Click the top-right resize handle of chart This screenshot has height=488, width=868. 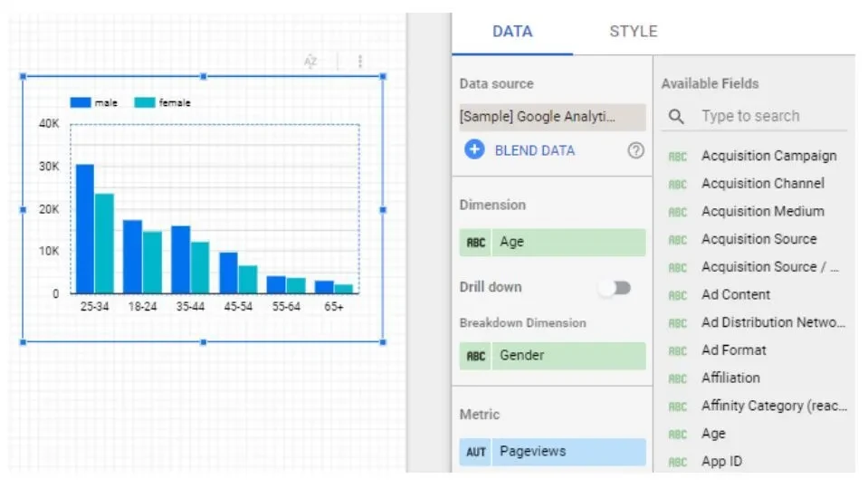point(383,76)
